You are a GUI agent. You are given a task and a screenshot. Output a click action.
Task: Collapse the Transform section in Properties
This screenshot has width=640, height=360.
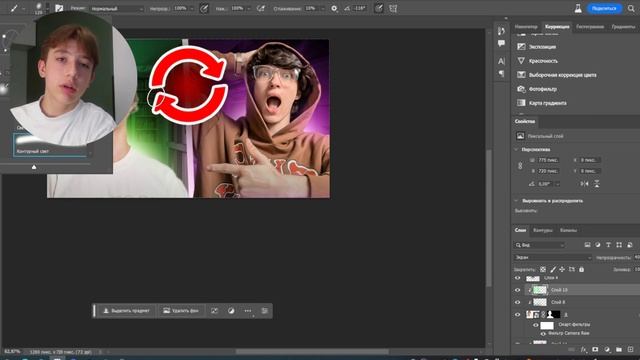[x=516, y=149]
